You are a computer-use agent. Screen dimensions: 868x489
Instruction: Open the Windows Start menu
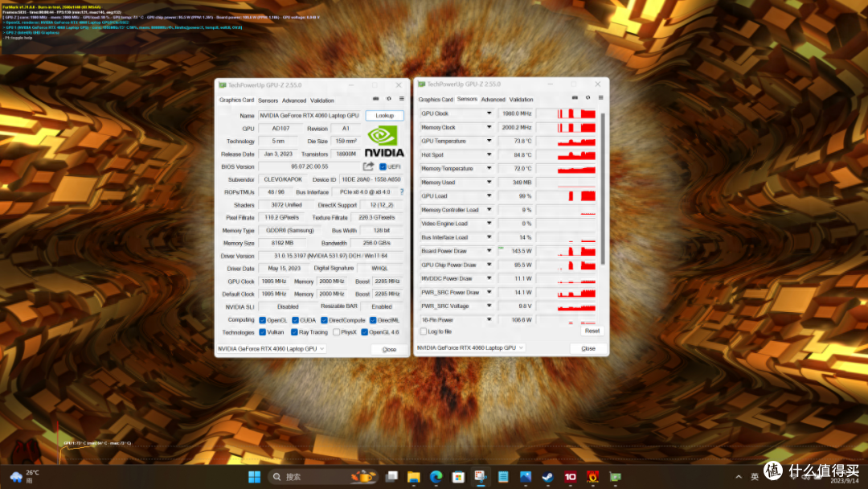point(254,477)
